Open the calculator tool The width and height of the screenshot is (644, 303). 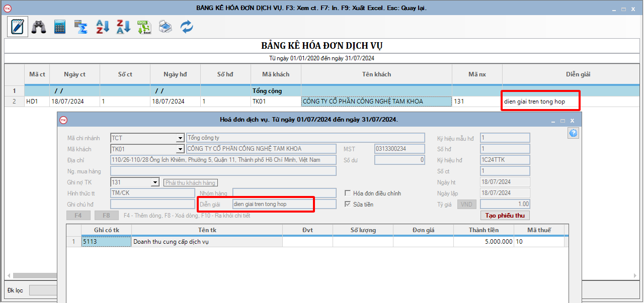coord(60,27)
